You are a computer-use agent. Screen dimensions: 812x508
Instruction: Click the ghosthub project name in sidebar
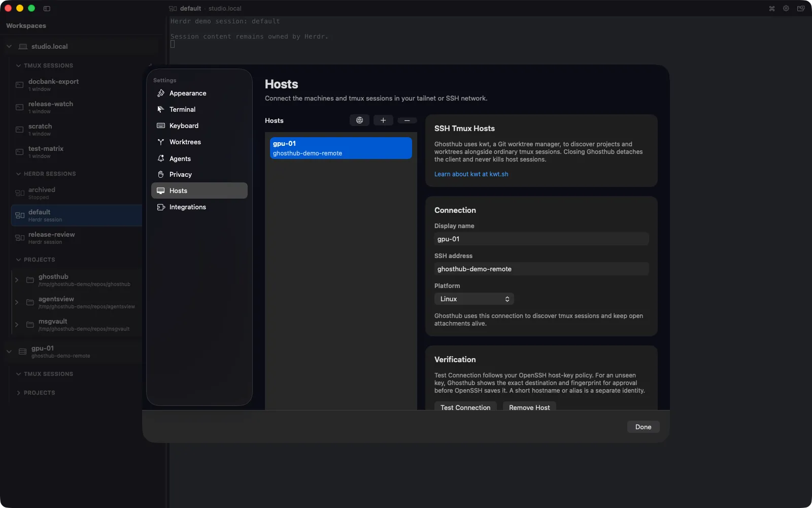coord(53,277)
